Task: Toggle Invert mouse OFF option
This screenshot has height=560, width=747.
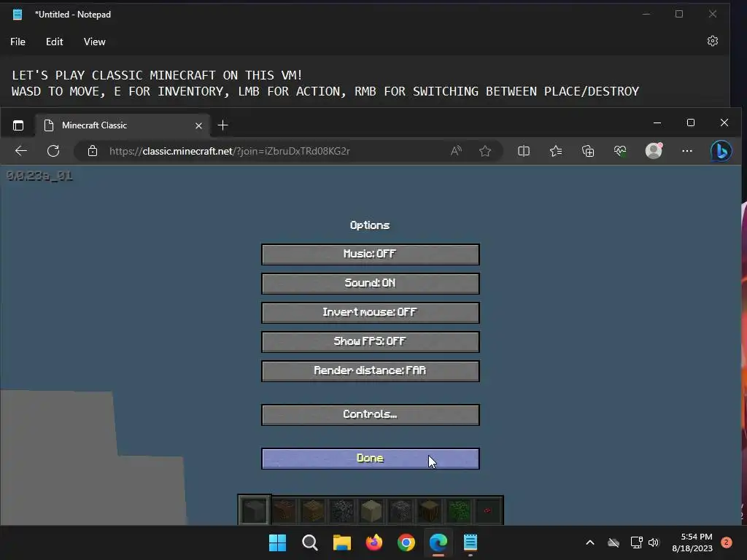Action: [x=370, y=312]
